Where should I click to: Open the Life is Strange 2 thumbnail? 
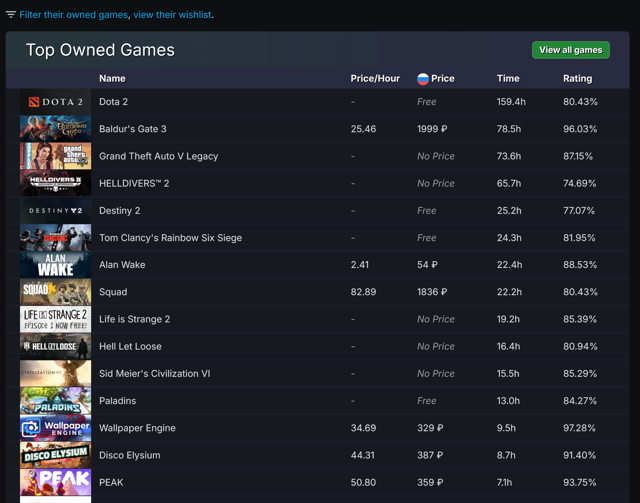(x=56, y=319)
